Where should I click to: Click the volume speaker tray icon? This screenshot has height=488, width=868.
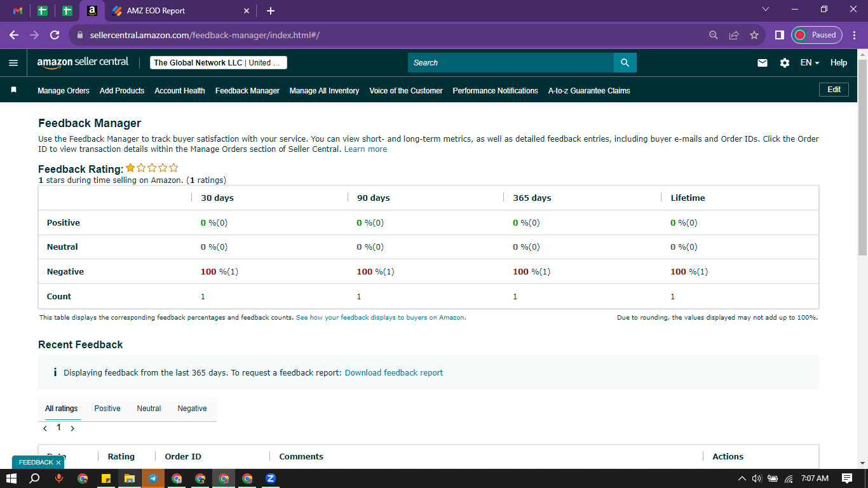point(757,478)
